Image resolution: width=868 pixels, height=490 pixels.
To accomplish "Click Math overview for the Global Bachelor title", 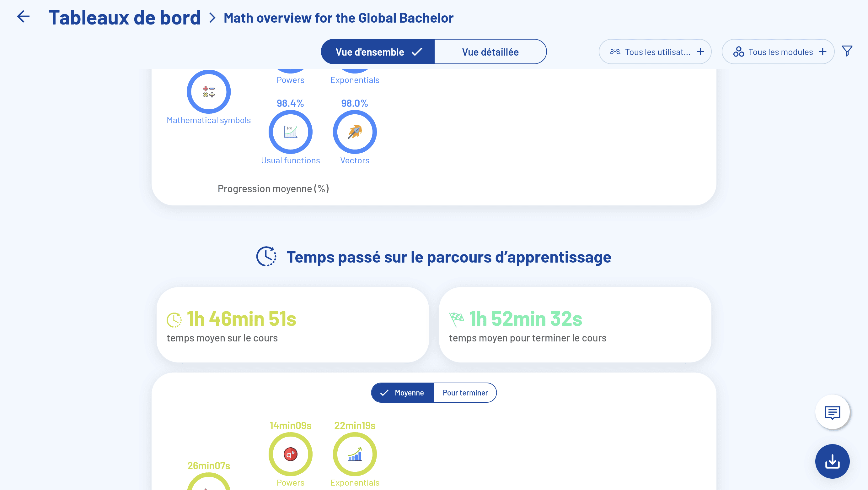I will (338, 18).
